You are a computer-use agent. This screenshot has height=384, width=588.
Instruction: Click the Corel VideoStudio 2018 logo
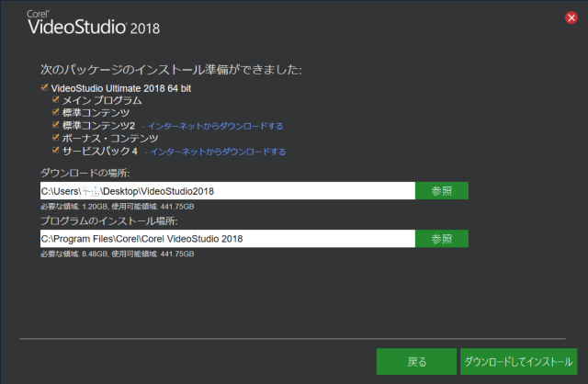(94, 22)
